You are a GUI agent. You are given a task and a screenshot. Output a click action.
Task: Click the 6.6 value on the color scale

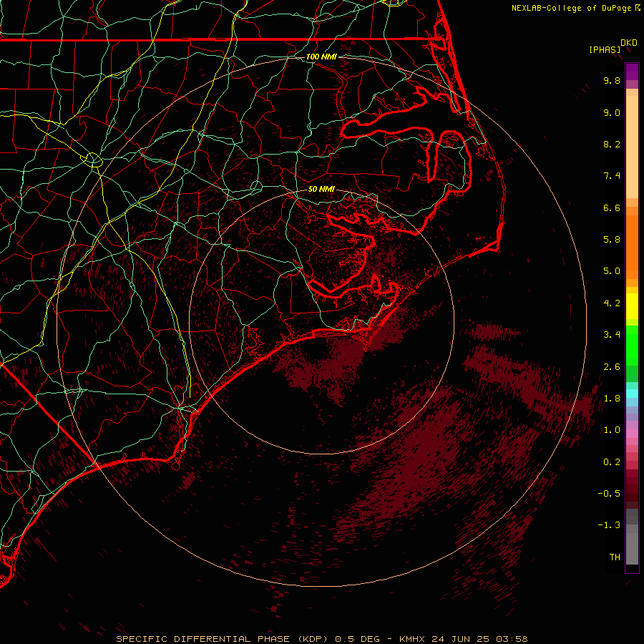tap(612, 208)
